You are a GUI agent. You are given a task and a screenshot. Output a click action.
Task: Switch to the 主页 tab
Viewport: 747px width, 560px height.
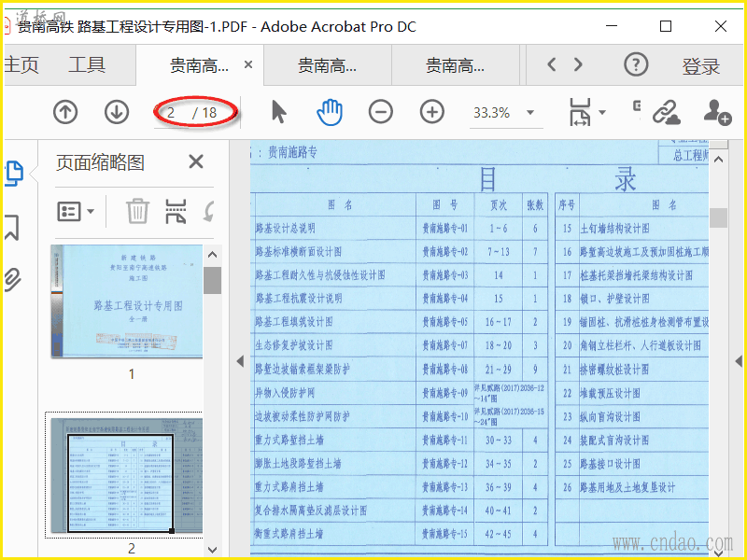[21, 64]
